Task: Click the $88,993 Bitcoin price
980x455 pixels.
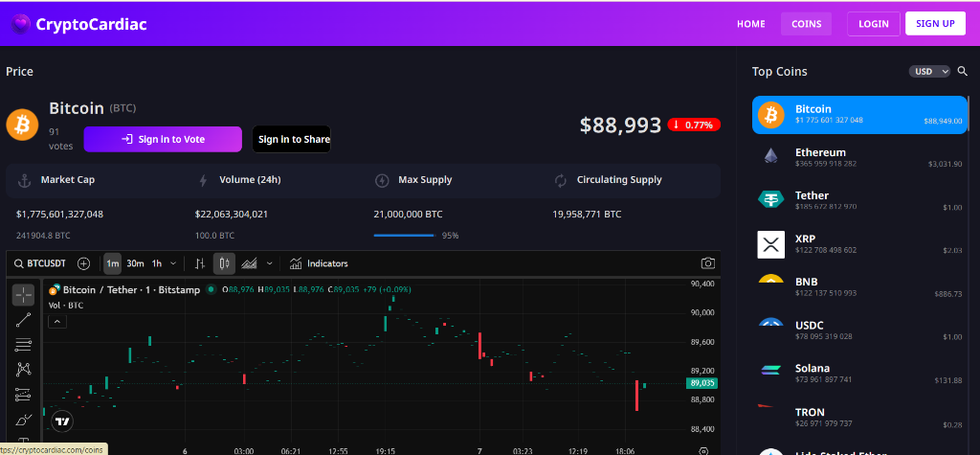Action: [x=620, y=125]
